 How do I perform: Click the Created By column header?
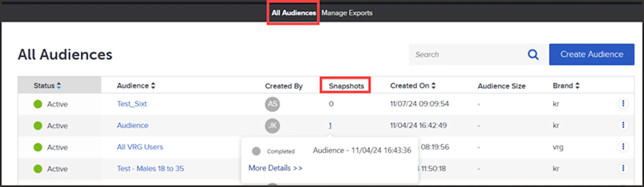pos(284,86)
